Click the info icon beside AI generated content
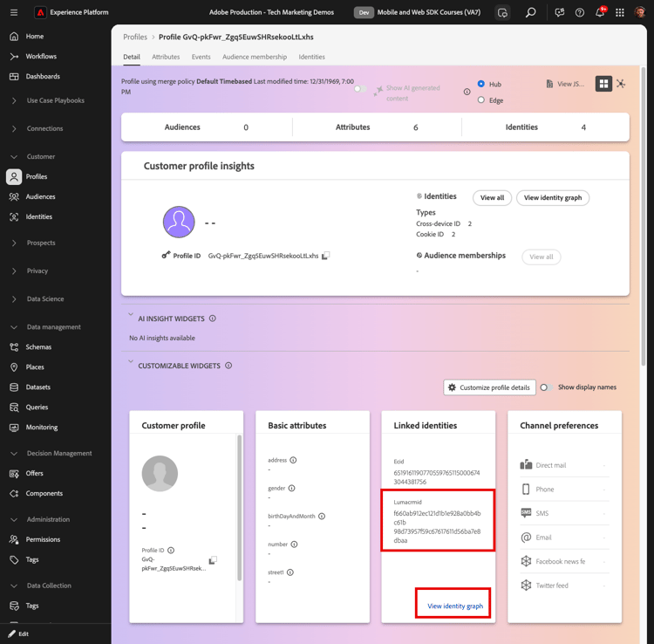The height and width of the screenshot is (644, 654). tap(467, 92)
